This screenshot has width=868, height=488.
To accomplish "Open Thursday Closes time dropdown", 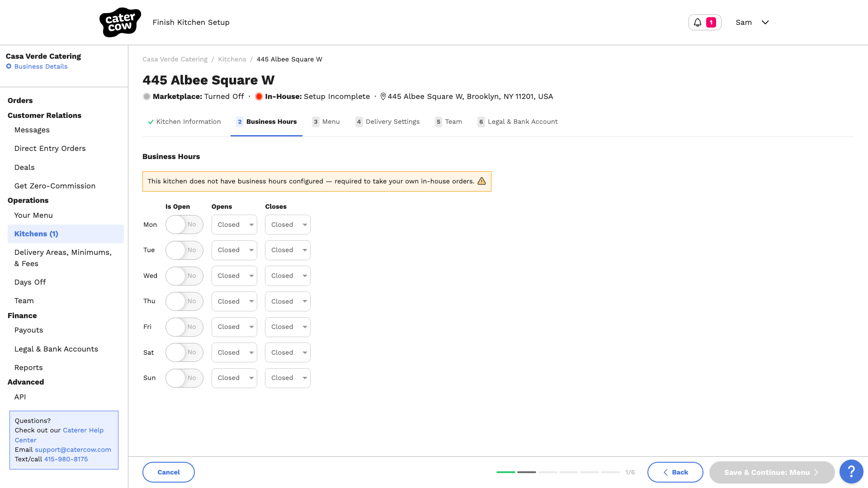I will [288, 301].
